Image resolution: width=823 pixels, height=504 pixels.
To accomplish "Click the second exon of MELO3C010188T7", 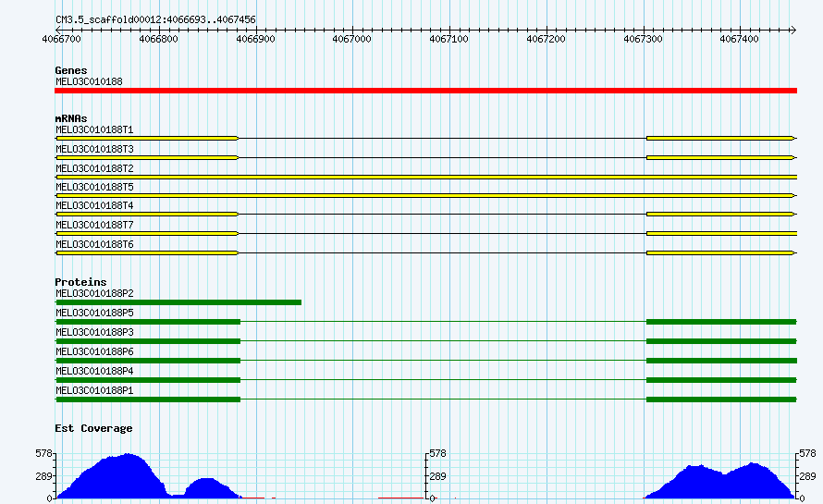I will [x=721, y=234].
